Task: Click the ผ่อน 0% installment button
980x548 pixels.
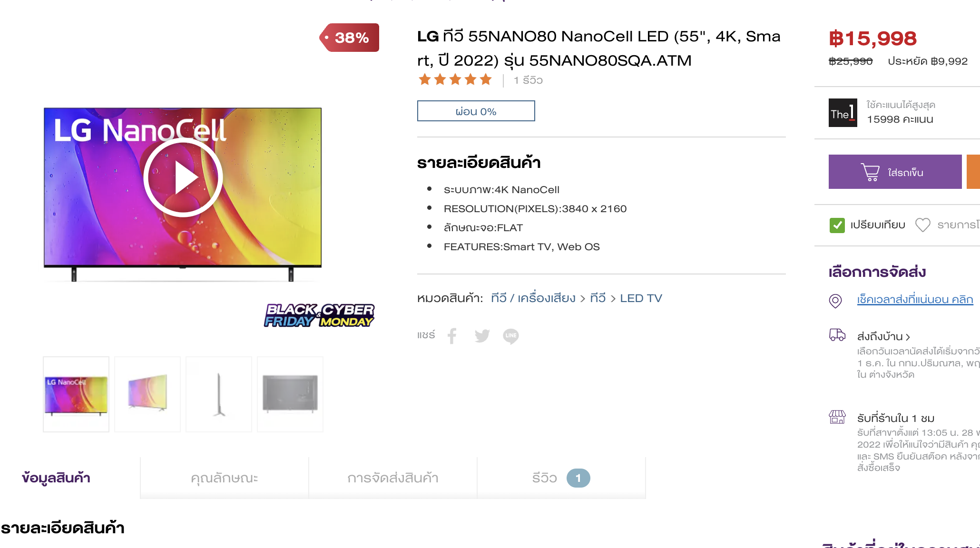Action: point(476,111)
